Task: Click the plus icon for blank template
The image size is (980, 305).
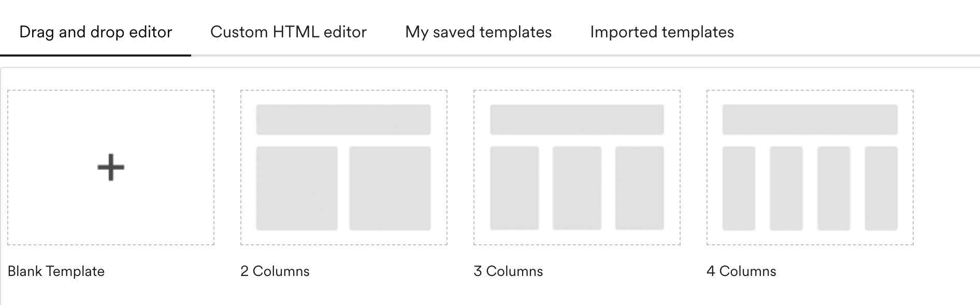Action: tap(111, 168)
